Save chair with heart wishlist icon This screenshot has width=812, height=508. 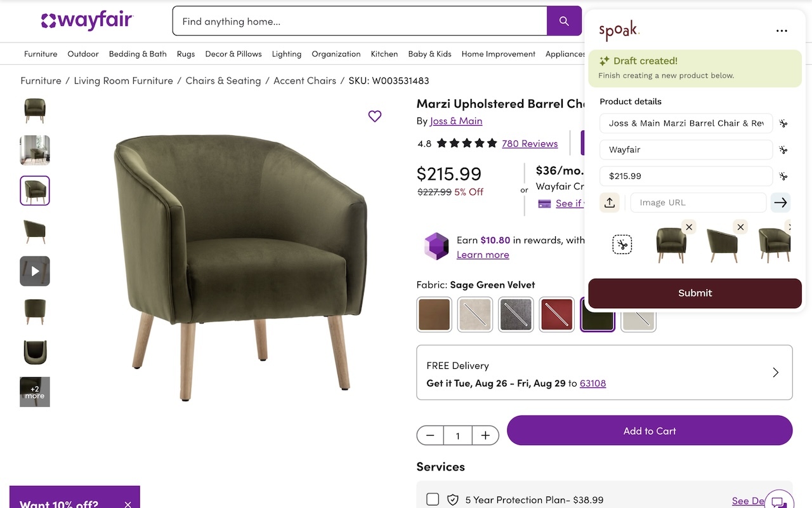(375, 116)
